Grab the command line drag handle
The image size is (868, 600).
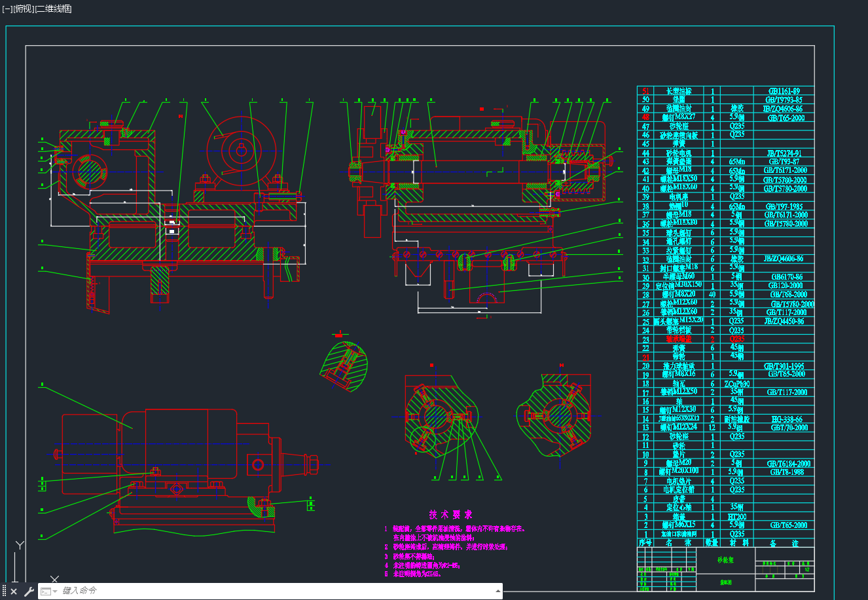(x=4, y=591)
